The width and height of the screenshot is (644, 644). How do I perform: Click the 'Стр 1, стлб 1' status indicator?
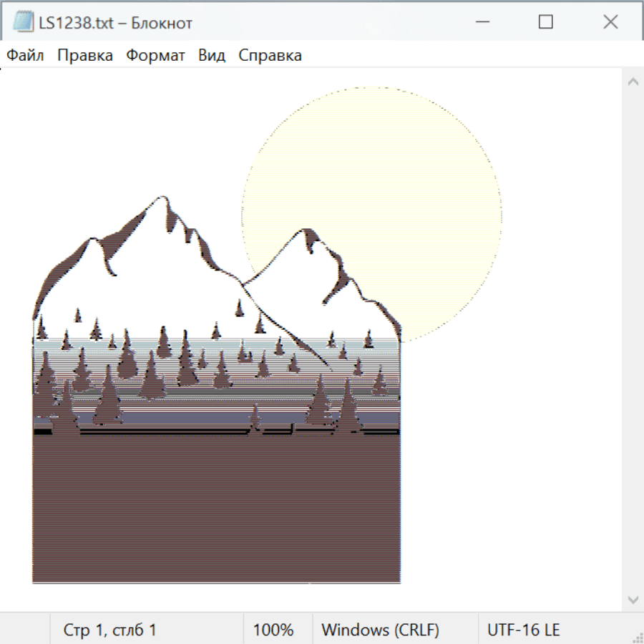(x=109, y=630)
